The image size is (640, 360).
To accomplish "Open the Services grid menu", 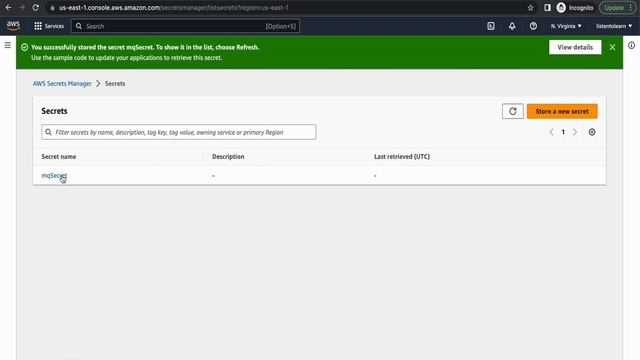I will [x=49, y=26].
